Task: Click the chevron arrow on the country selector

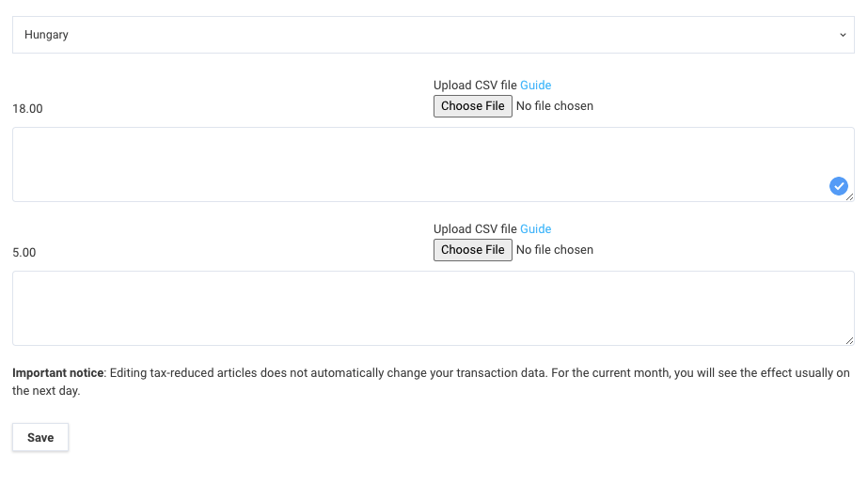Action: click(843, 35)
